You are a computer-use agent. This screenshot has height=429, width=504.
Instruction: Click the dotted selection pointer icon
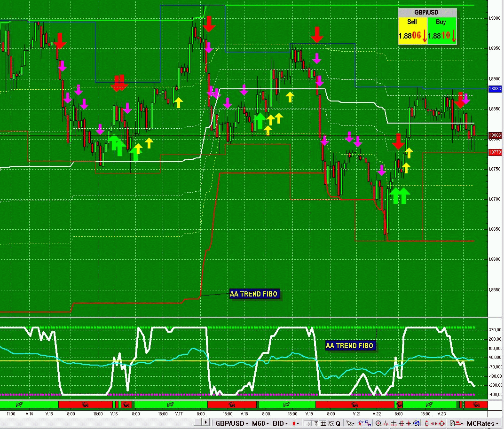[x=331, y=423]
